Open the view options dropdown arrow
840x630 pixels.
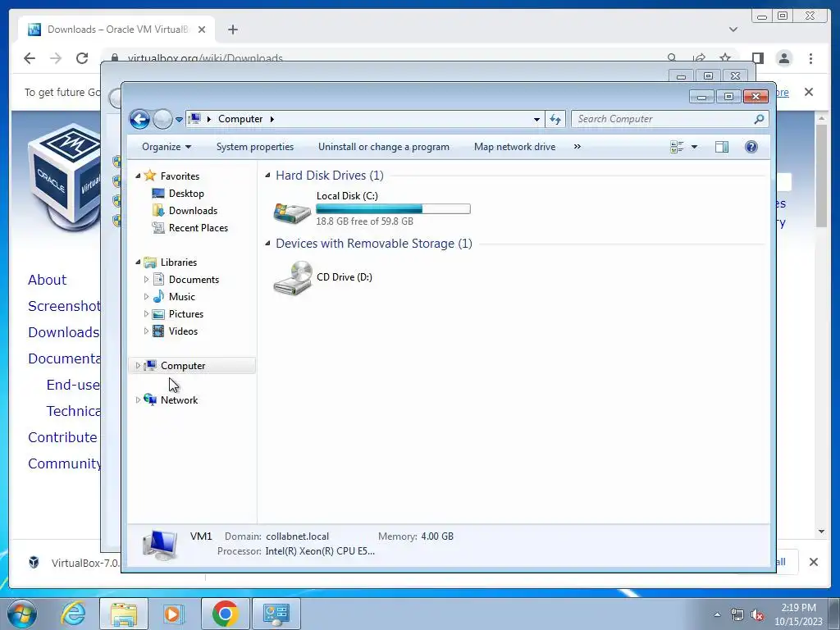tap(694, 147)
